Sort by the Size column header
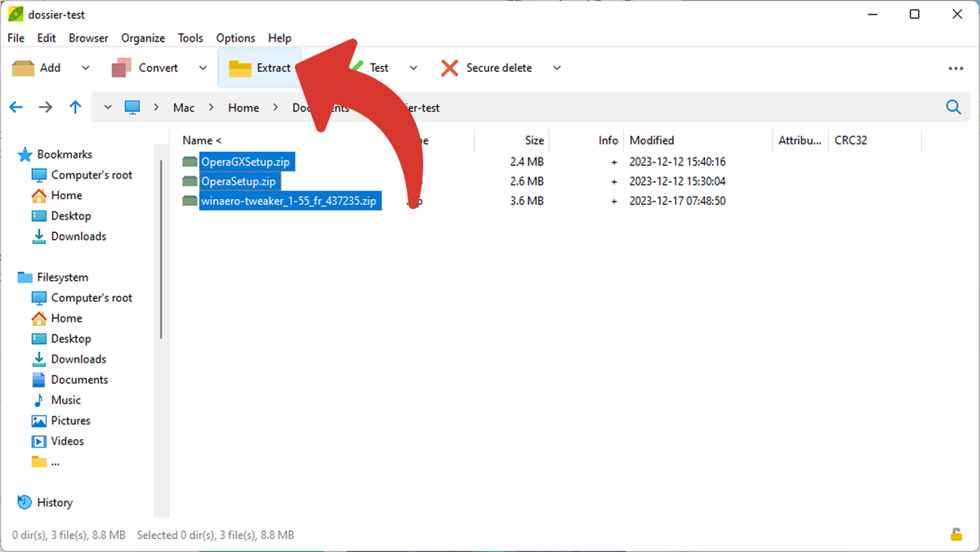The height and width of the screenshot is (552, 980). (x=534, y=140)
